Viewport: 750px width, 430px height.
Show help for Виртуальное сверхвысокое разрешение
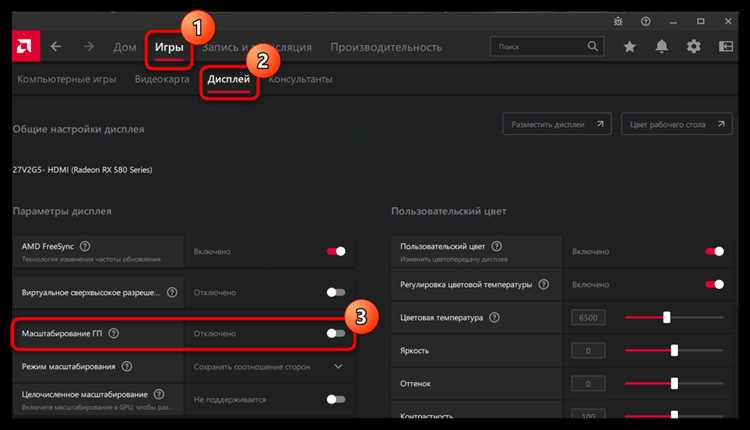coord(172,292)
